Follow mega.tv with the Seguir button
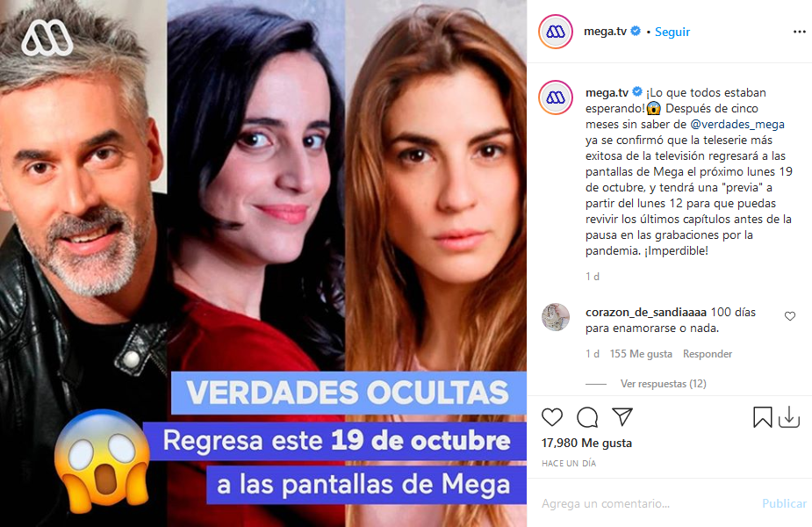812x527 pixels. (x=672, y=32)
